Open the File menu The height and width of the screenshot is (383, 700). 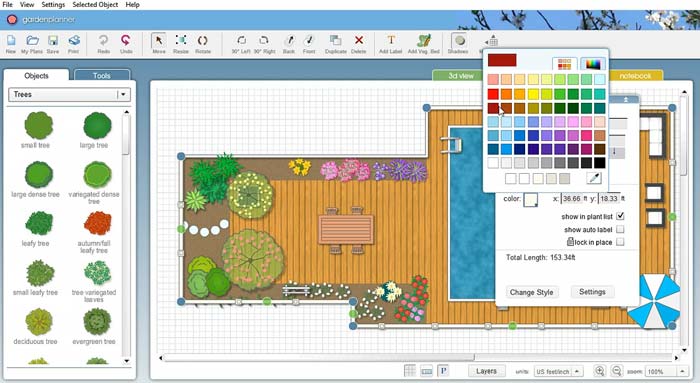[x=8, y=4]
